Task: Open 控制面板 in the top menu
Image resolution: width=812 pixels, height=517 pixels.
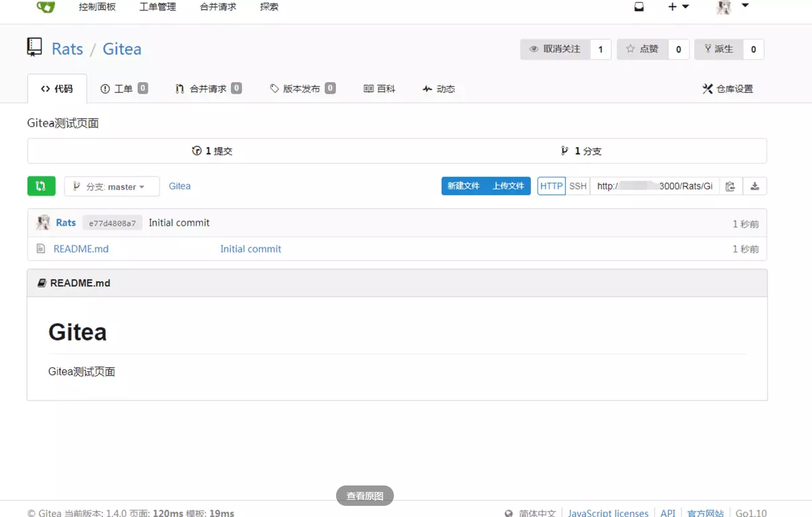Action: coord(97,8)
